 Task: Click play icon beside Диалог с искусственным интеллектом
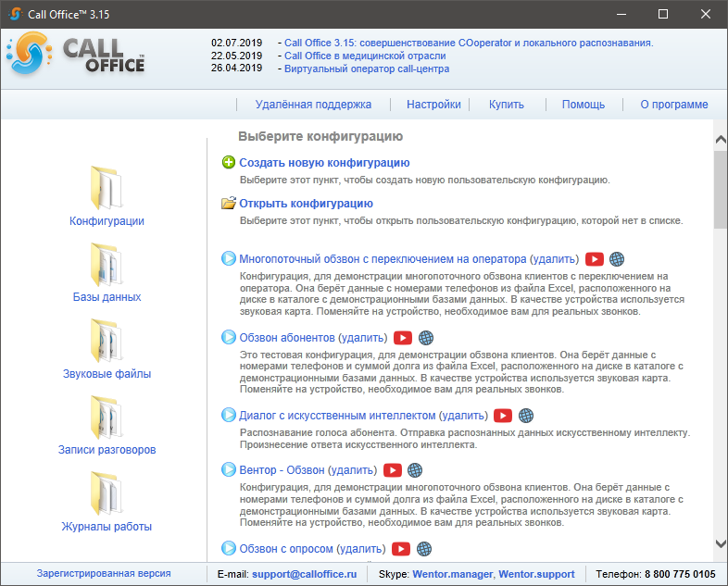[229, 416]
